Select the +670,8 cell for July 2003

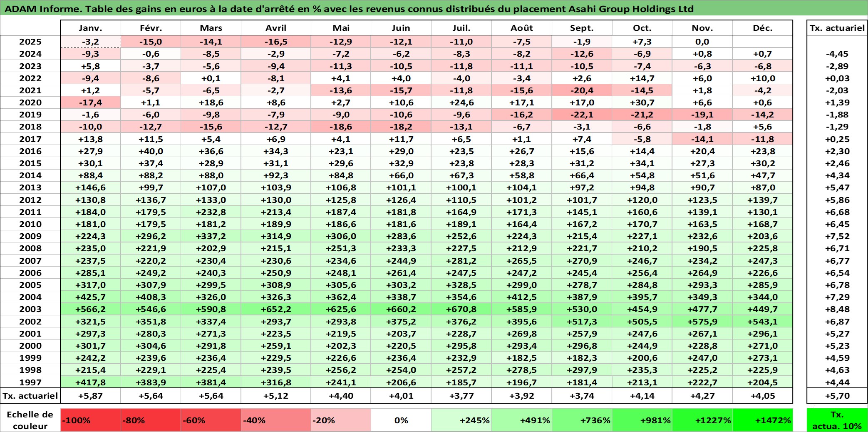pyautogui.click(x=461, y=309)
